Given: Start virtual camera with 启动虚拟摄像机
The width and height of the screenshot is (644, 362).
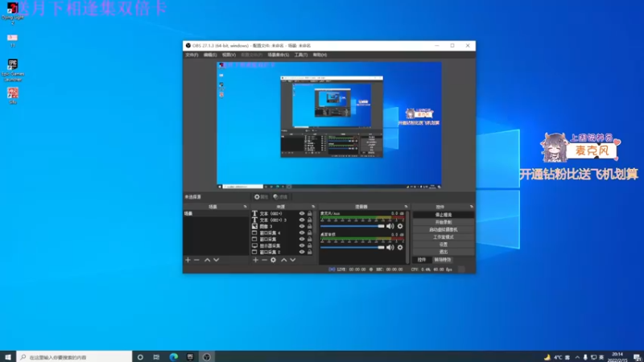Looking at the screenshot, I should click(444, 229).
